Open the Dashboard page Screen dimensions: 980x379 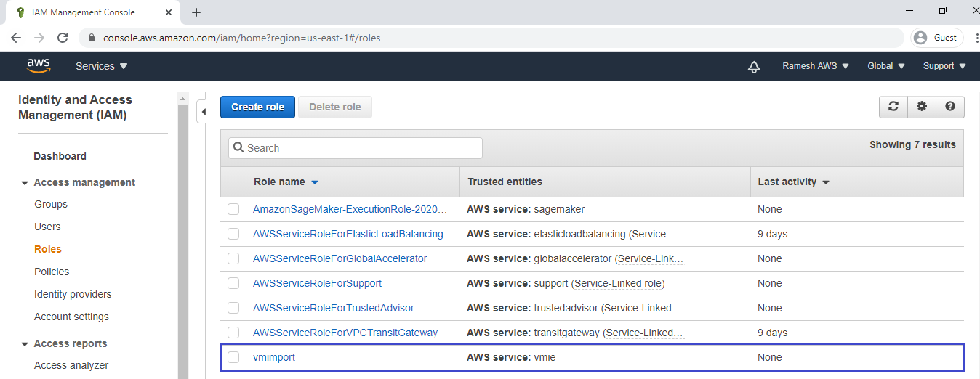[60, 156]
